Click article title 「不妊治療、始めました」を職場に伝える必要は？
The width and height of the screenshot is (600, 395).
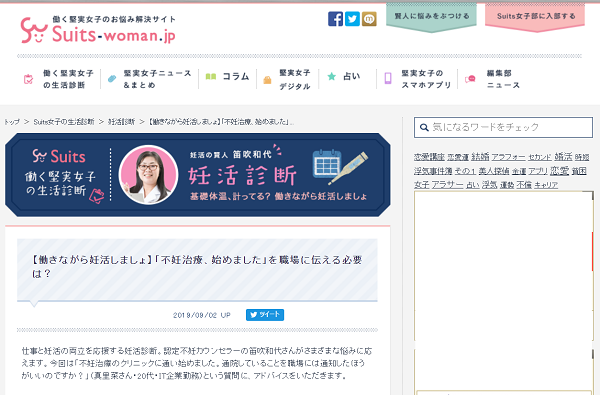tap(197, 266)
